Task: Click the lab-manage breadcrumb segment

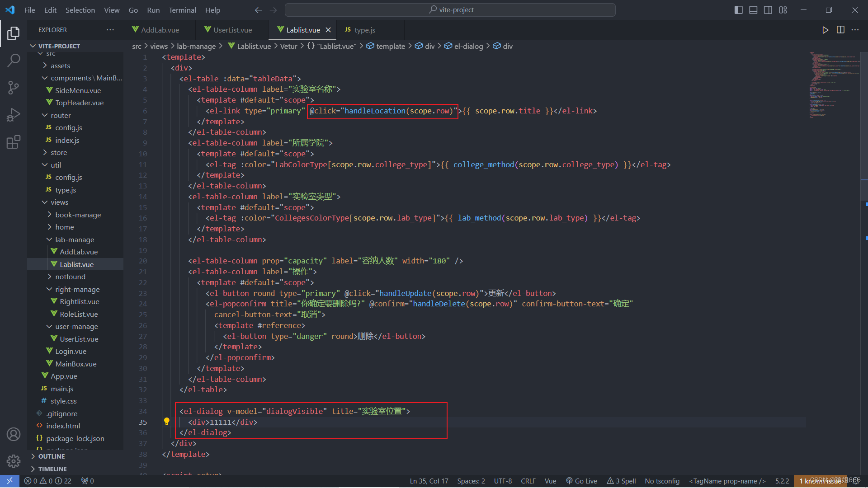Action: pyautogui.click(x=196, y=46)
